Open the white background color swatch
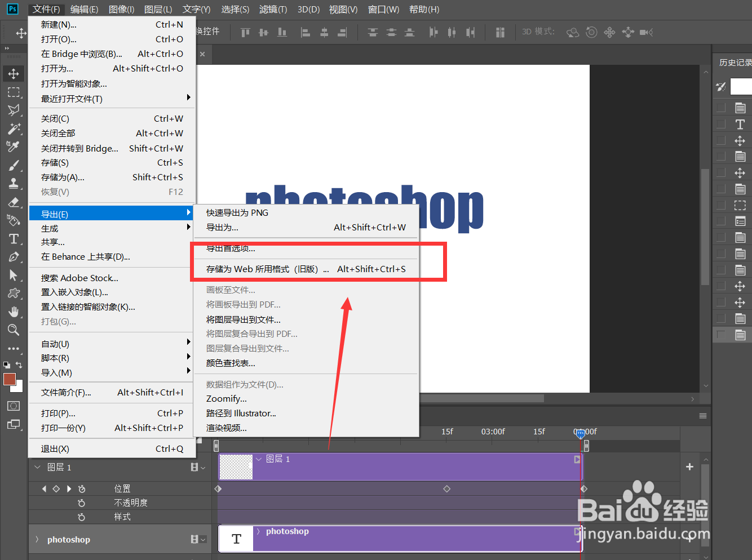 20,387
